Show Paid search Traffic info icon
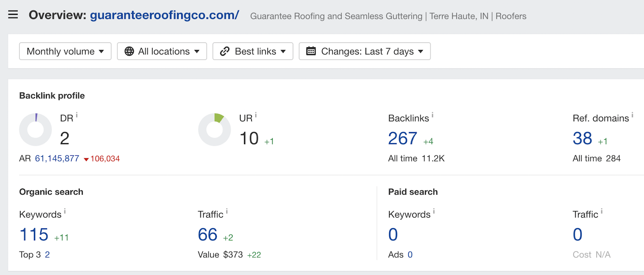This screenshot has width=644, height=275. [602, 211]
